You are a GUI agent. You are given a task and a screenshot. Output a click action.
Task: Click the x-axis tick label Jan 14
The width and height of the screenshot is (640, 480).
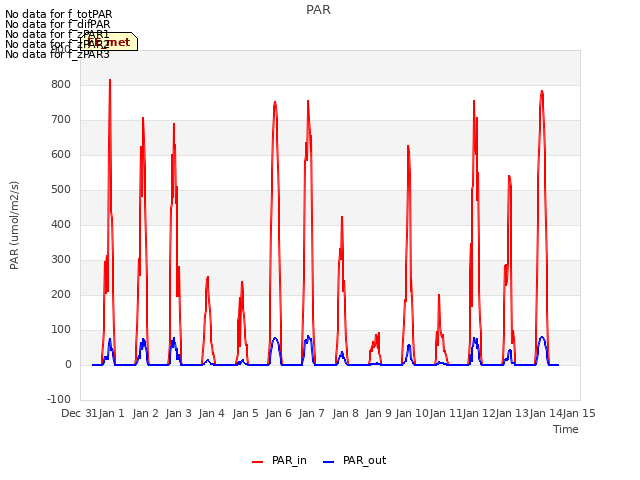point(546,413)
